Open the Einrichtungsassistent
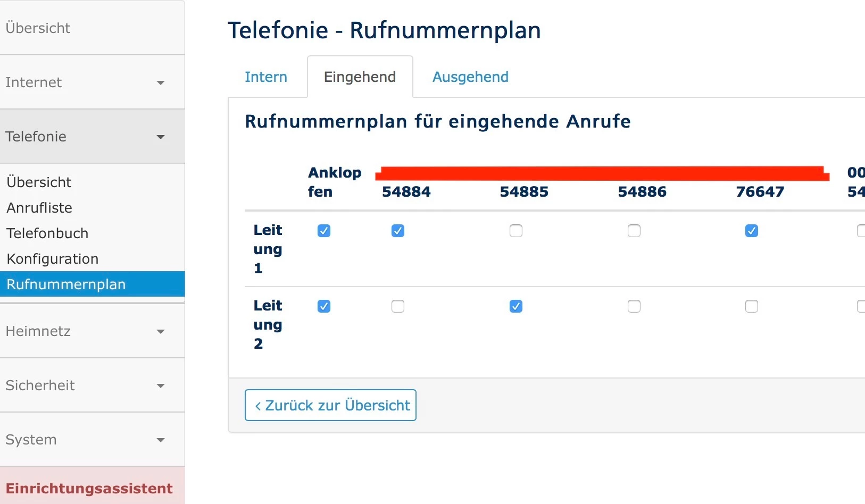 [89, 488]
